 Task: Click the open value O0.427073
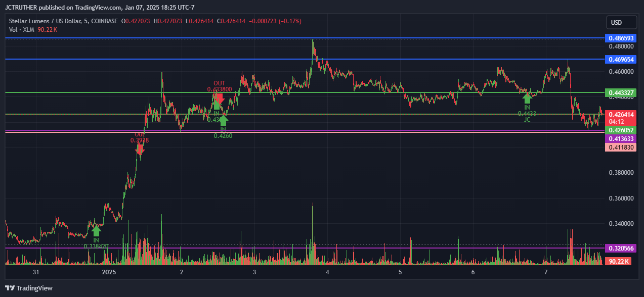(136, 21)
